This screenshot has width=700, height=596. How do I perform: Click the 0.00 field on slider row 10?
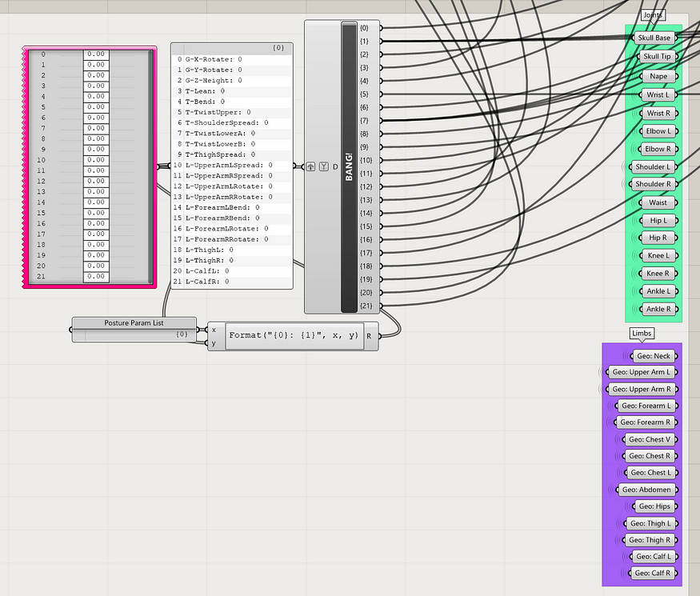96,160
